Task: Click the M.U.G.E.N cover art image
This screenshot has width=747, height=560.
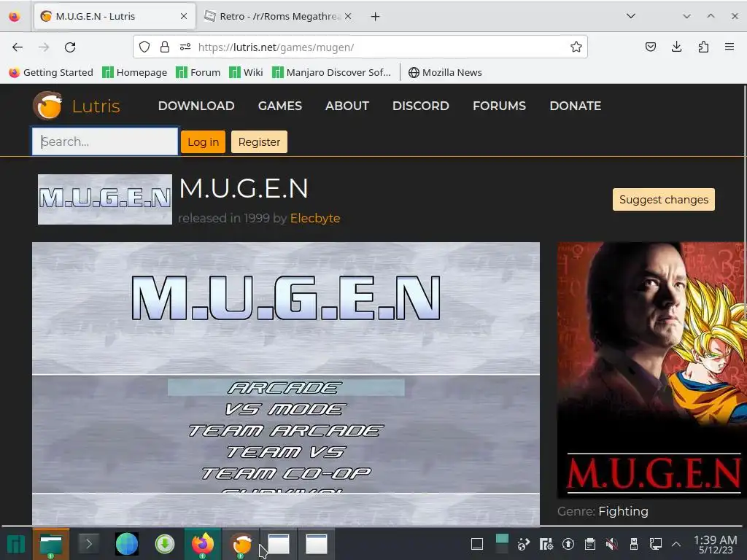Action: click(651, 370)
